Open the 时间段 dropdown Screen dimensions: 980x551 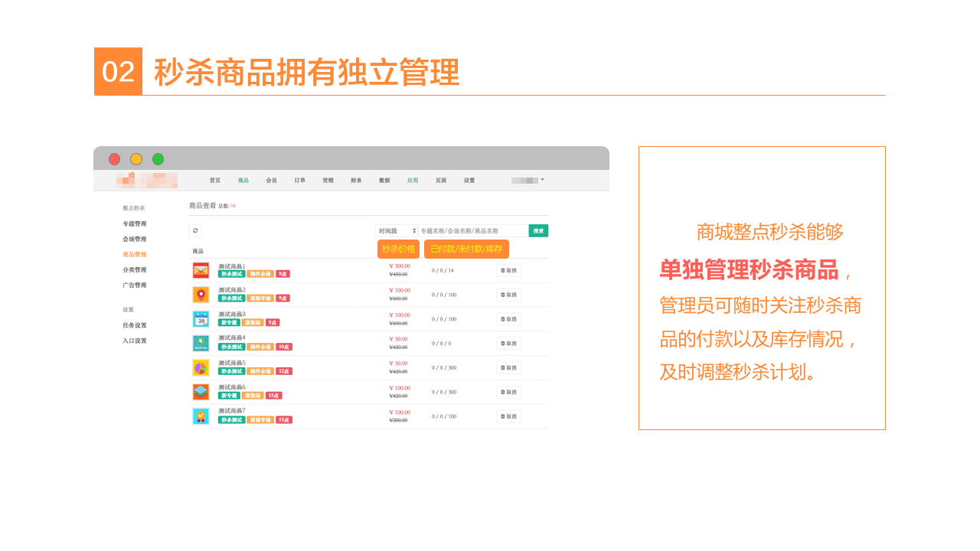396,230
